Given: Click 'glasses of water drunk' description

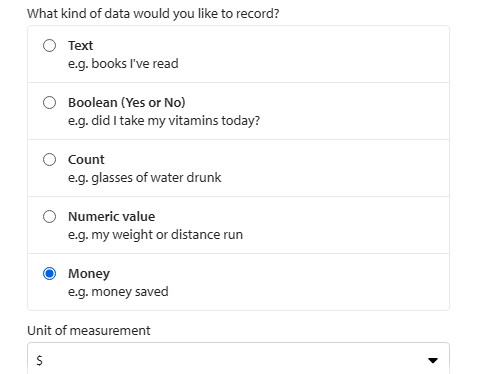Looking at the screenshot, I should pos(156,178).
